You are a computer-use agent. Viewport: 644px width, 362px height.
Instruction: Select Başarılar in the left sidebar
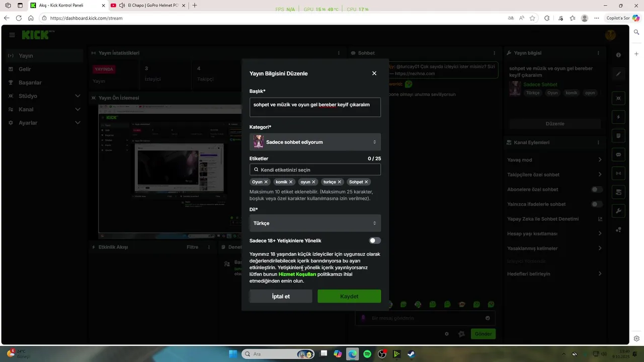pyautogui.click(x=44, y=82)
